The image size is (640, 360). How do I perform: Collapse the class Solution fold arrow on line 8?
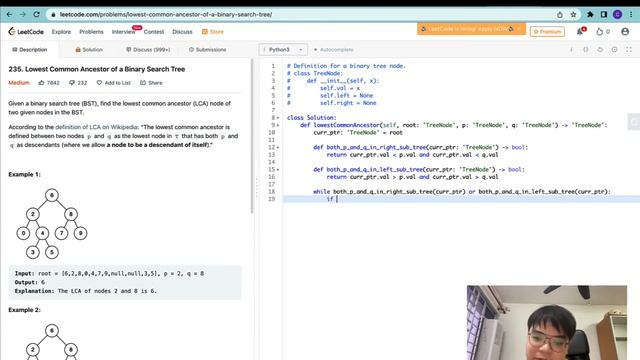278,118
